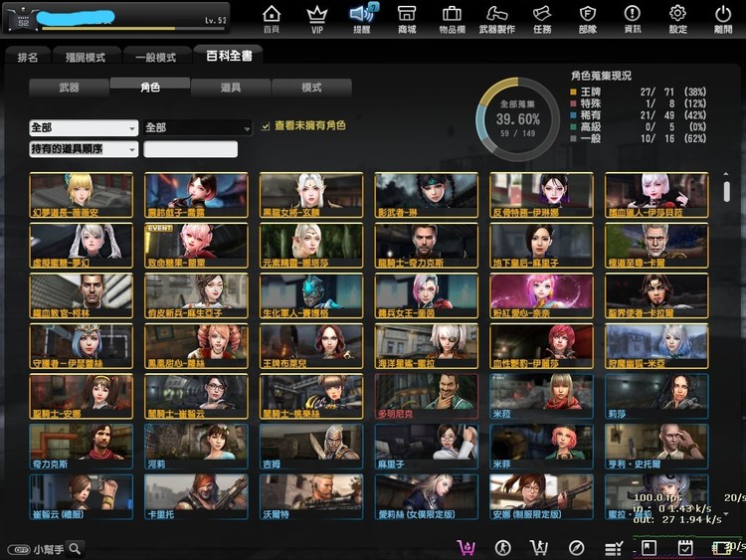Open the 設定 settings gear icon

coord(678,19)
